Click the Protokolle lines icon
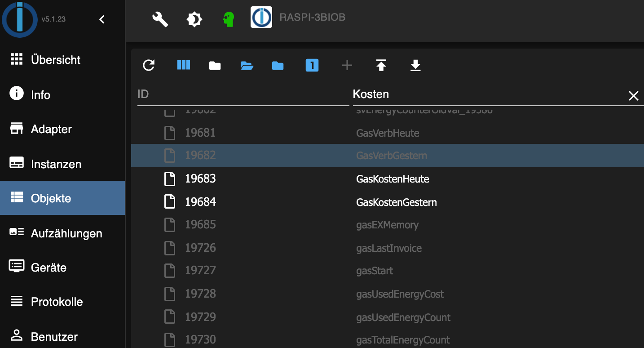Viewport: 644px width, 348px height. [17, 301]
